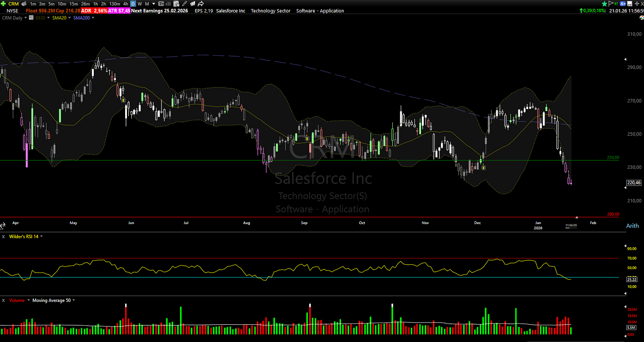Screen dimensions: 644x342
Task: Click the printer icon next to CRM
Action: [24, 4]
